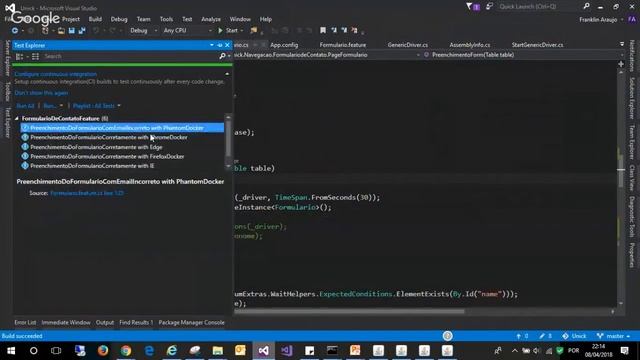Screen dimensions: 640x360
Task: Open the Any CPU platform dropdown
Action: (187, 31)
